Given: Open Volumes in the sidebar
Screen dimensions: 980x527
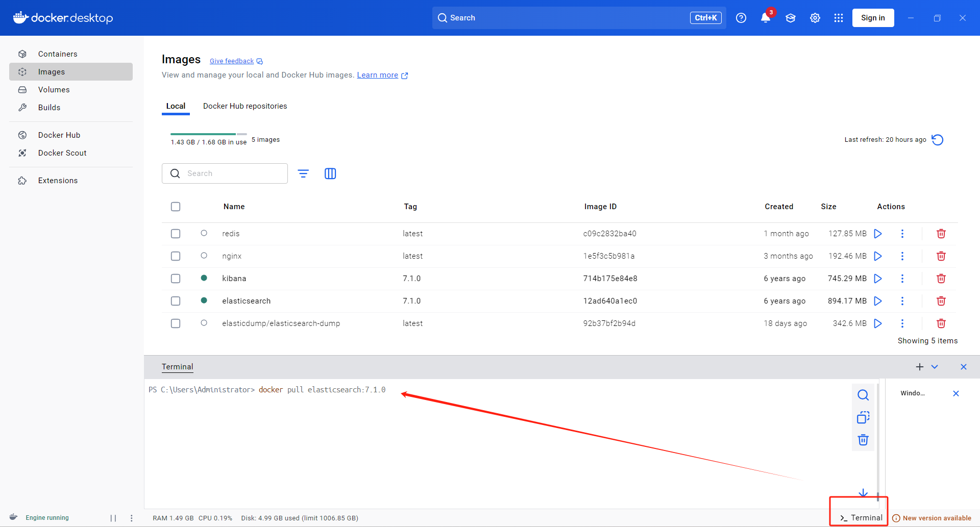Looking at the screenshot, I should click(x=71, y=90).
